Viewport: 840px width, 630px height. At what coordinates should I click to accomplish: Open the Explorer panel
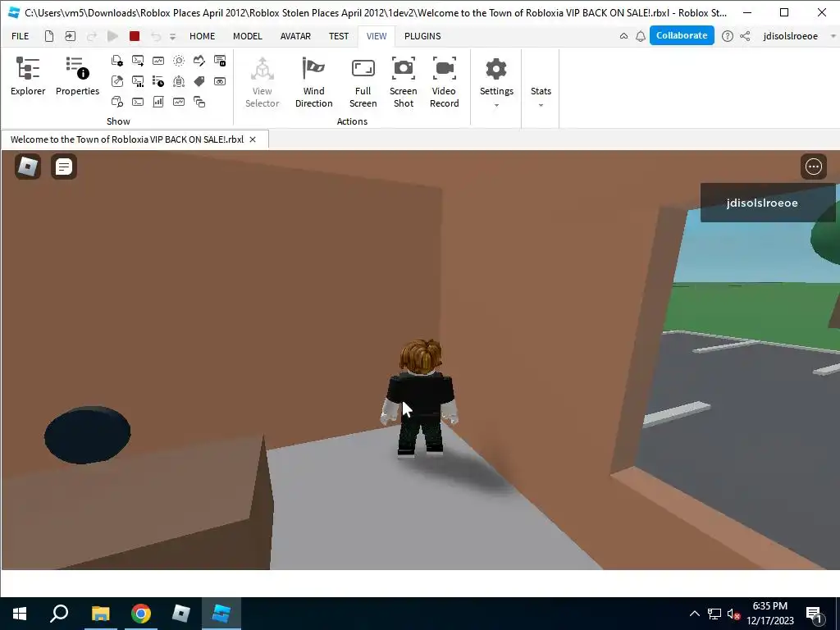28,76
